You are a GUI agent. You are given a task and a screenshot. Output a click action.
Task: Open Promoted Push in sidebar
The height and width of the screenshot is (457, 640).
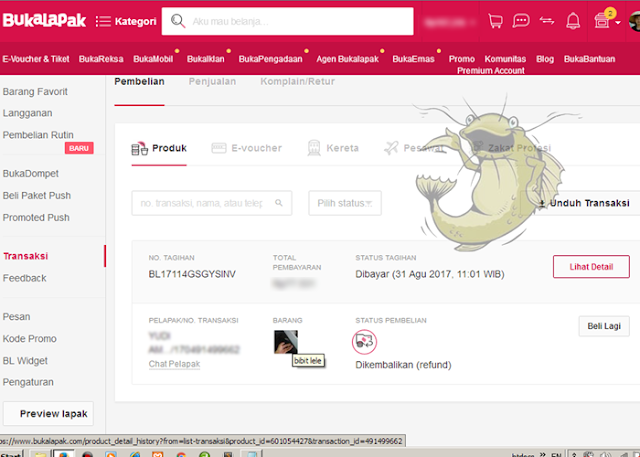point(36,217)
